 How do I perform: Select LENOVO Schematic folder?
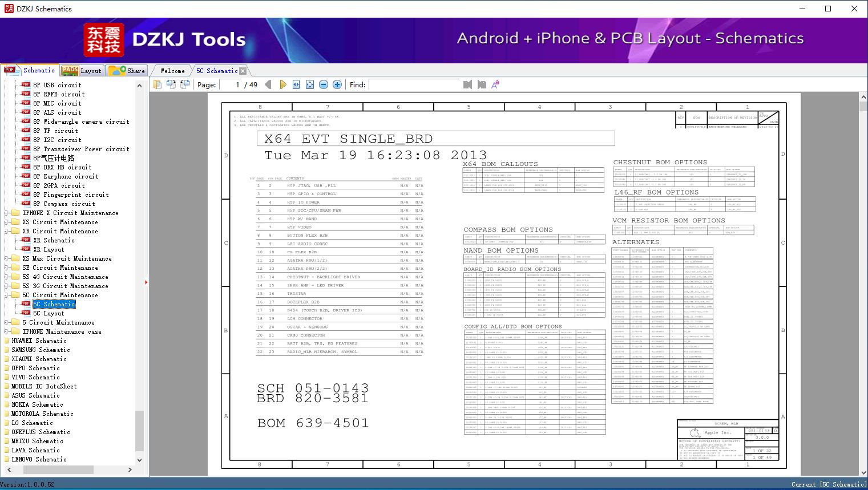point(39,459)
